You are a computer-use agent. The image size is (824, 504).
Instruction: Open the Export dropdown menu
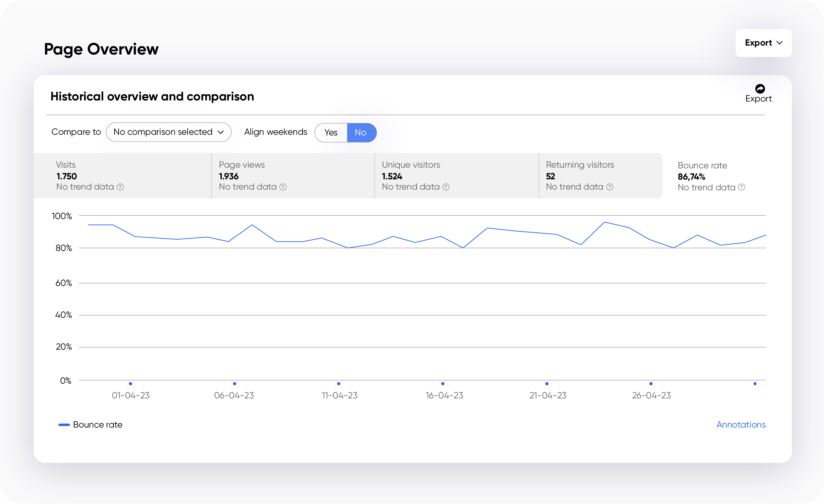pyautogui.click(x=763, y=43)
